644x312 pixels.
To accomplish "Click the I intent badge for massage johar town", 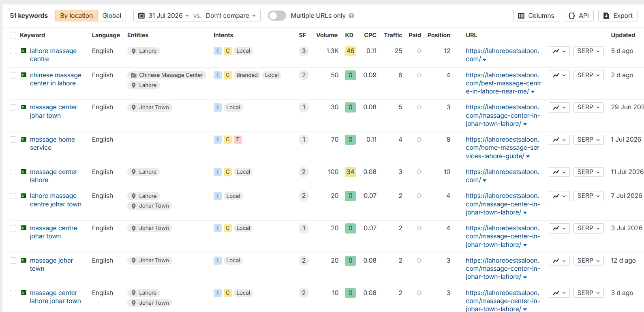I will click(218, 261).
